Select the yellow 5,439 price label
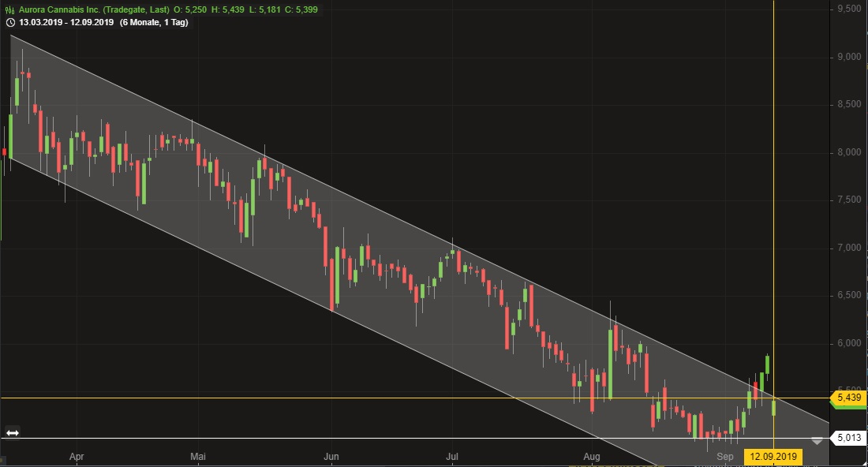This screenshot has height=467, width=868. coord(849,398)
